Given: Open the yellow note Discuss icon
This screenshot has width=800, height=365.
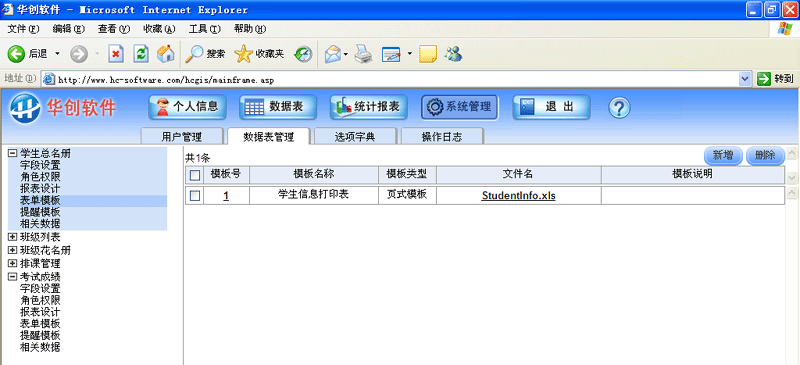Looking at the screenshot, I should [x=428, y=54].
